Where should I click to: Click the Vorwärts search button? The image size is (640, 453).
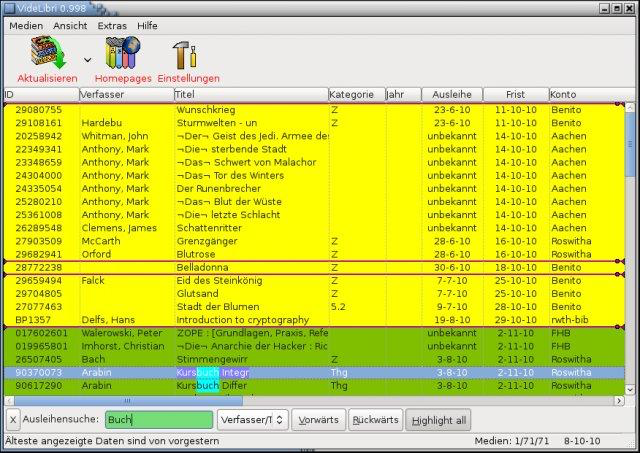coord(318,420)
